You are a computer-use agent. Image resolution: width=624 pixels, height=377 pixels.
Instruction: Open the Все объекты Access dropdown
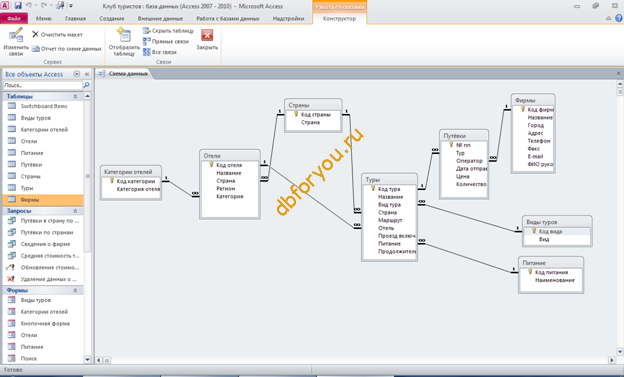coord(77,74)
